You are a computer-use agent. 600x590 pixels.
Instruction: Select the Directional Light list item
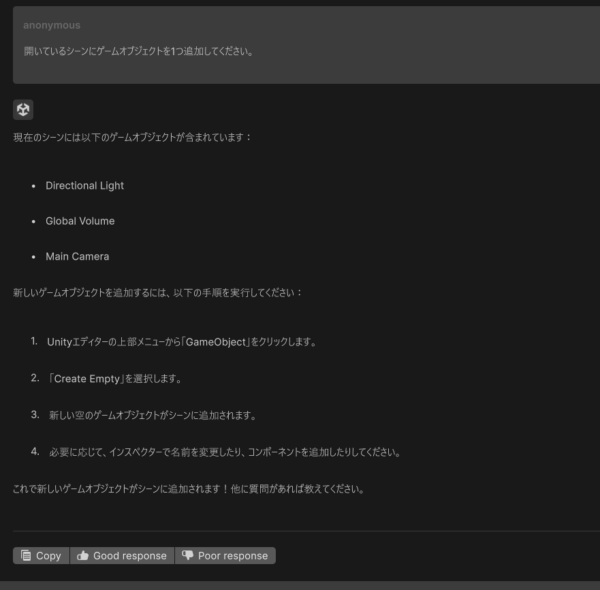point(85,186)
